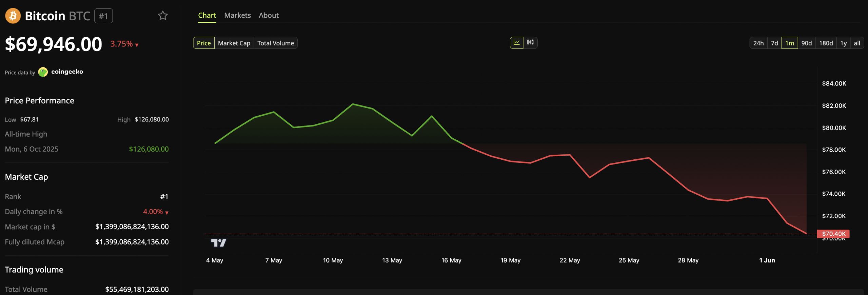This screenshot has height=295, width=868.
Task: Click the 10 May date on the chart axis
Action: tap(333, 260)
